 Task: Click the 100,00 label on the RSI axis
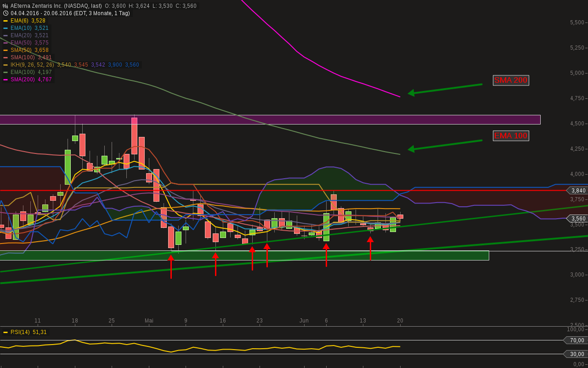point(576,329)
